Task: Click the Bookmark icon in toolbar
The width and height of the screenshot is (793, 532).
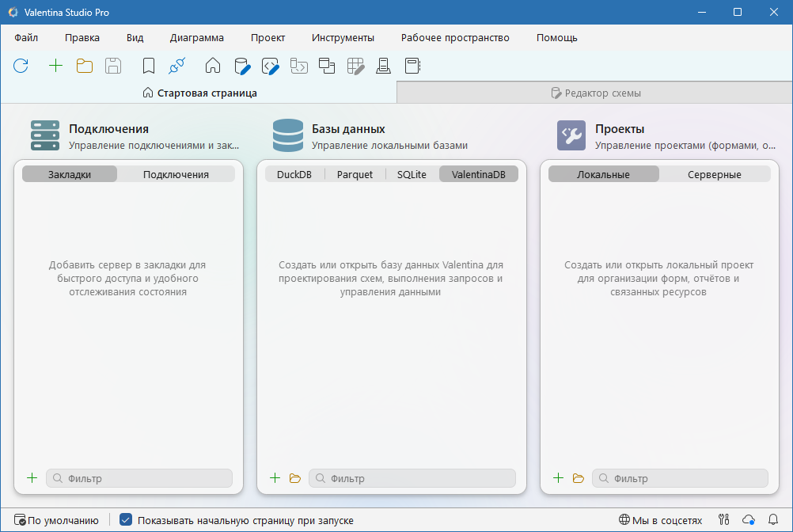Action: 149,66
